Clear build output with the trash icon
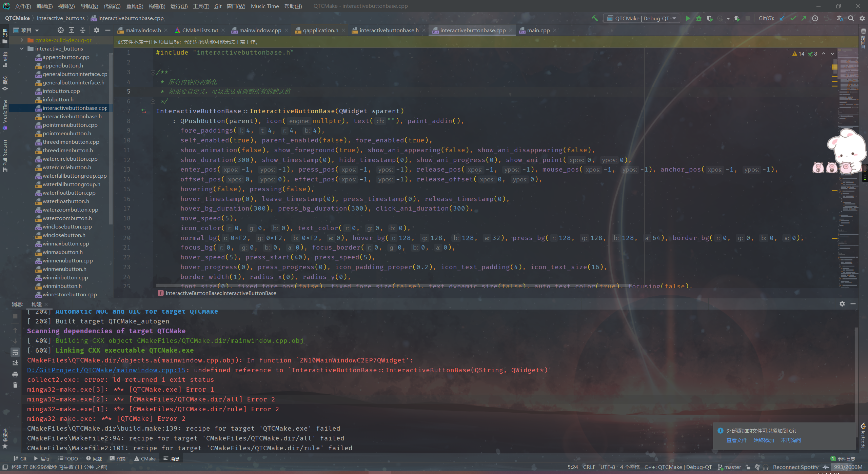868x474 pixels. pyautogui.click(x=15, y=385)
